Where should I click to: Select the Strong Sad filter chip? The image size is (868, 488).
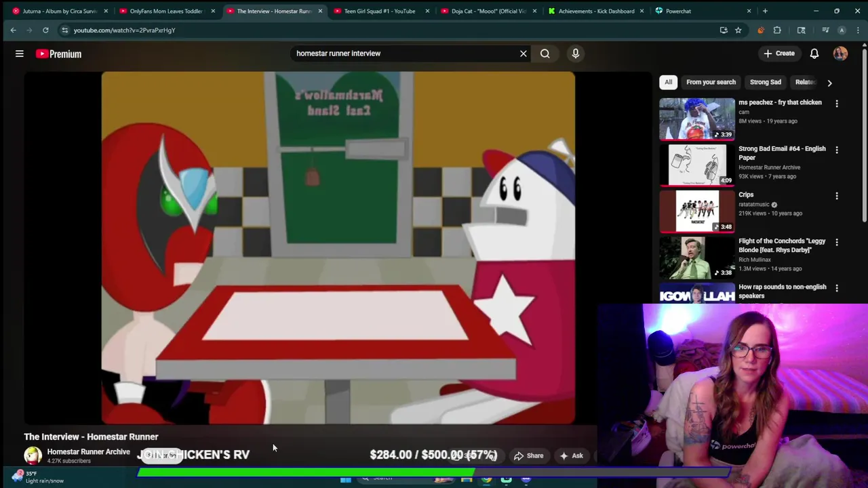click(x=766, y=82)
